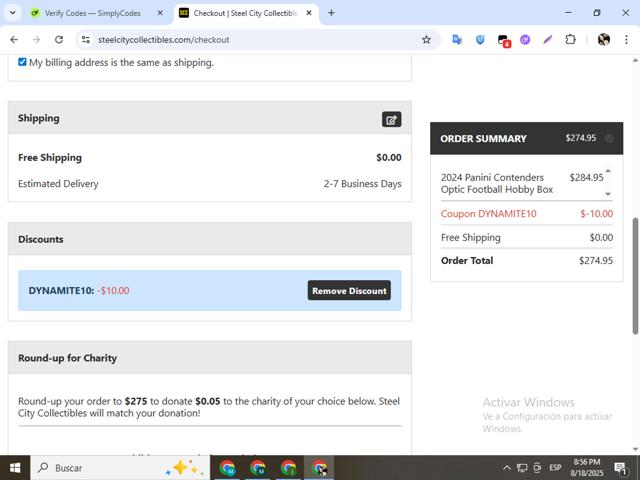Select the Checkout Steel City Collectibles tab

245,13
